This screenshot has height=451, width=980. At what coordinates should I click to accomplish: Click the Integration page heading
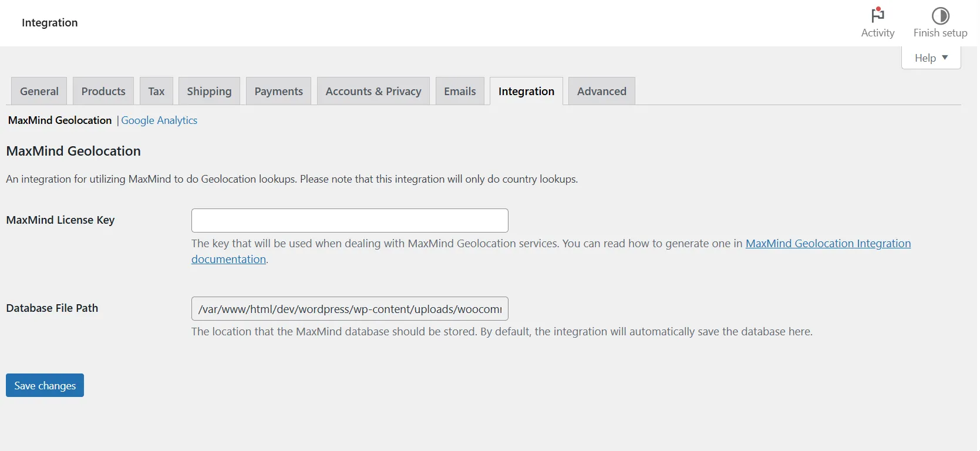point(49,23)
